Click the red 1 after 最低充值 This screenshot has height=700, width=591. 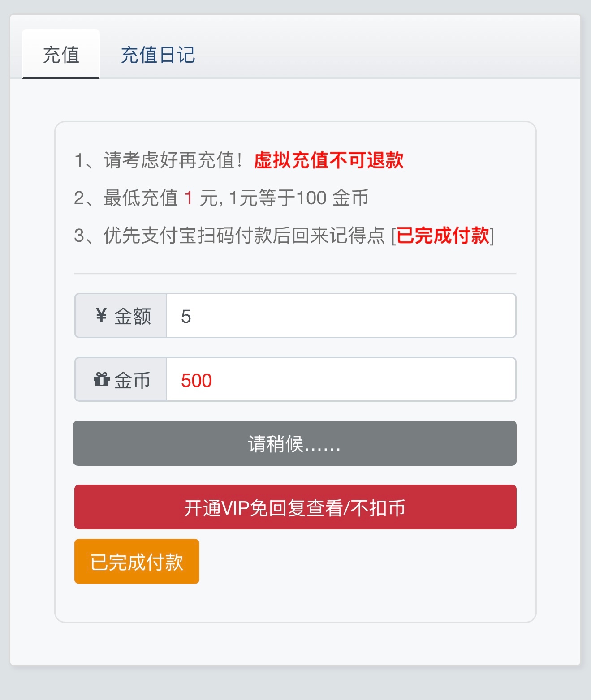[x=189, y=198]
